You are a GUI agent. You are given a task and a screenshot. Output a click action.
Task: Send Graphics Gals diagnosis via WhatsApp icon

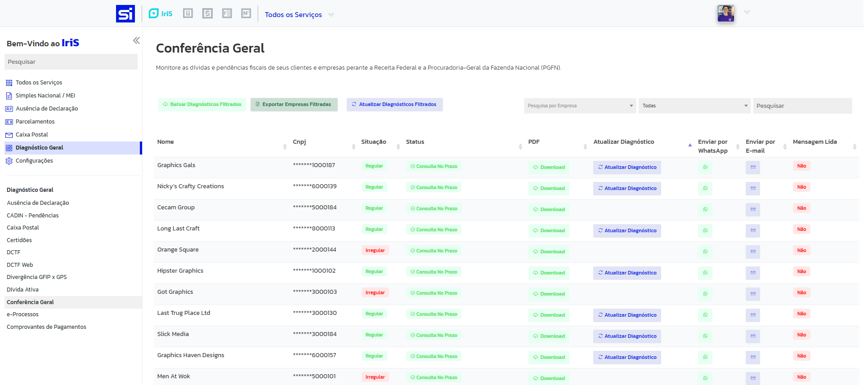[x=705, y=167]
